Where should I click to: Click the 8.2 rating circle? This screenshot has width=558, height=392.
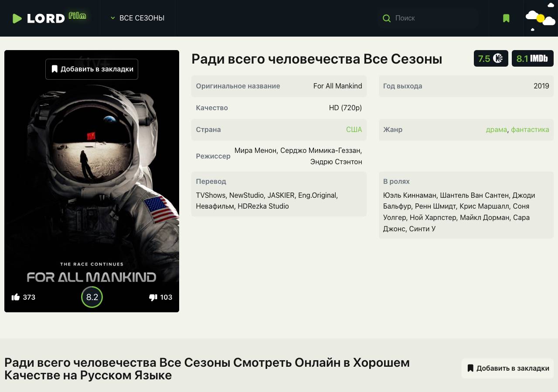92,297
